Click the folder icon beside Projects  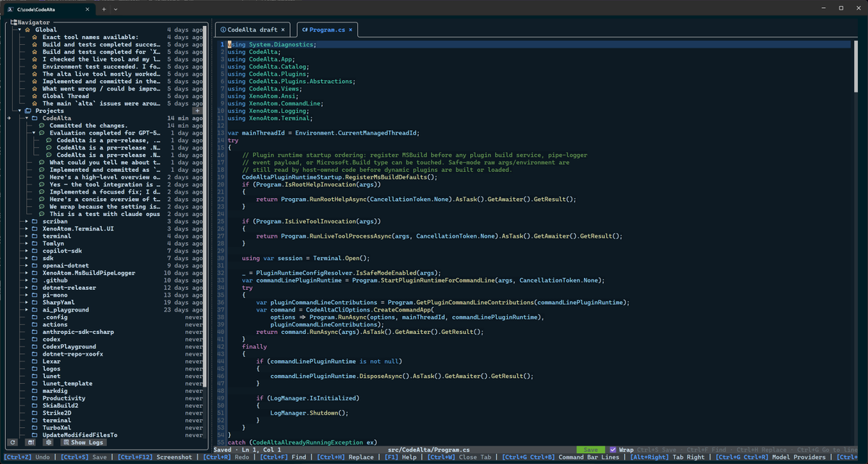coord(27,111)
